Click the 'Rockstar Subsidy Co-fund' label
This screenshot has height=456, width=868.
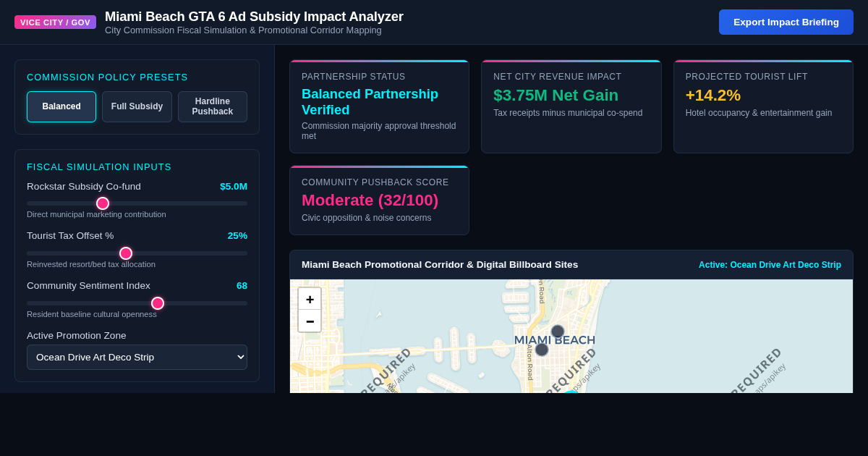pos(84,186)
